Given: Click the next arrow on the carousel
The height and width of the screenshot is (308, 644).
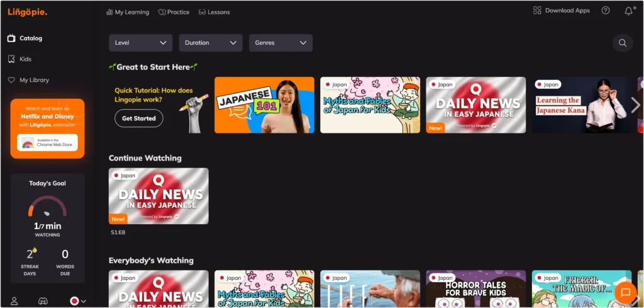Looking at the screenshot, I should tap(635, 105).
